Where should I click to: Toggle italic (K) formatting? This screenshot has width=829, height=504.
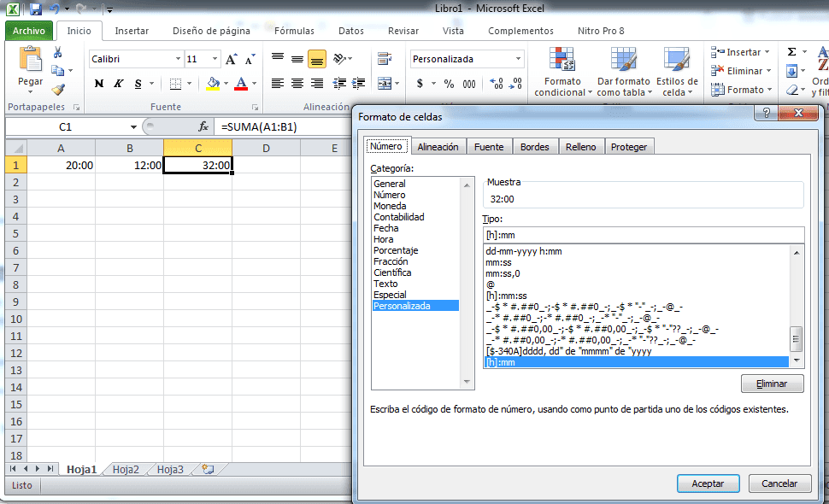coord(119,84)
